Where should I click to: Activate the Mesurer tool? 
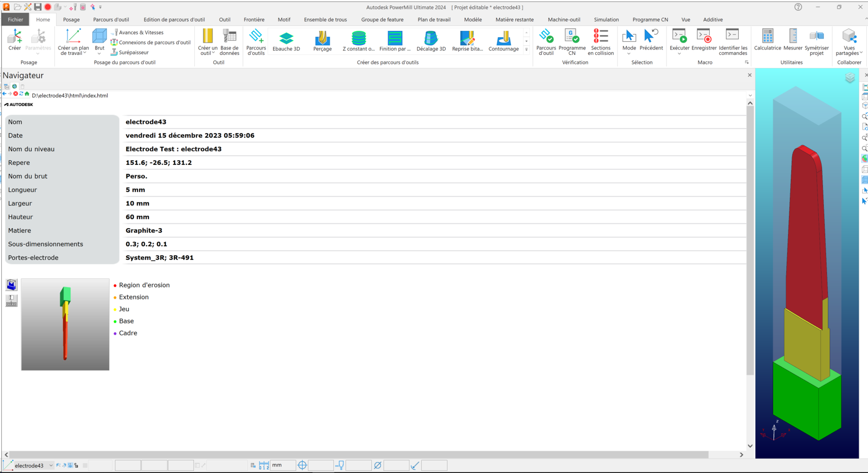(x=793, y=40)
